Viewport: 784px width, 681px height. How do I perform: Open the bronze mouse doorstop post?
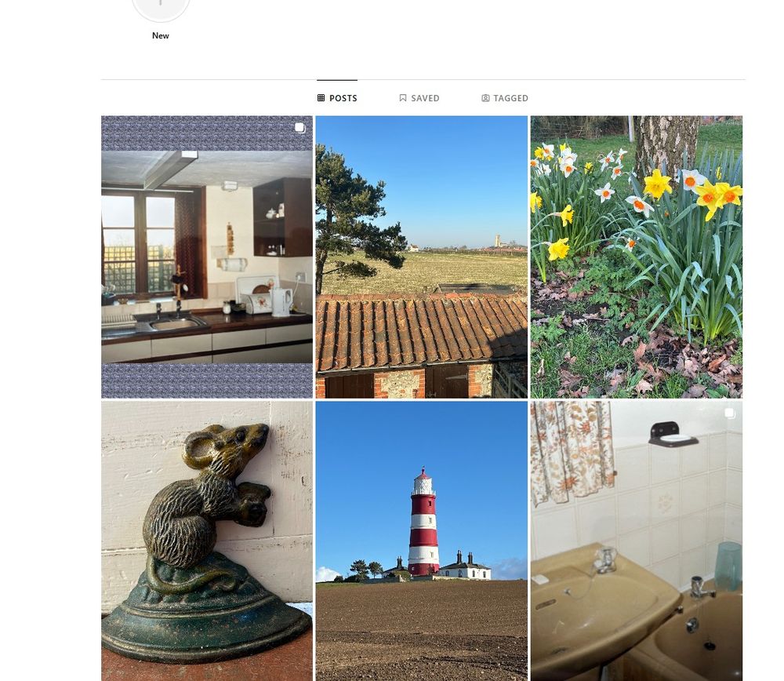tap(207, 541)
